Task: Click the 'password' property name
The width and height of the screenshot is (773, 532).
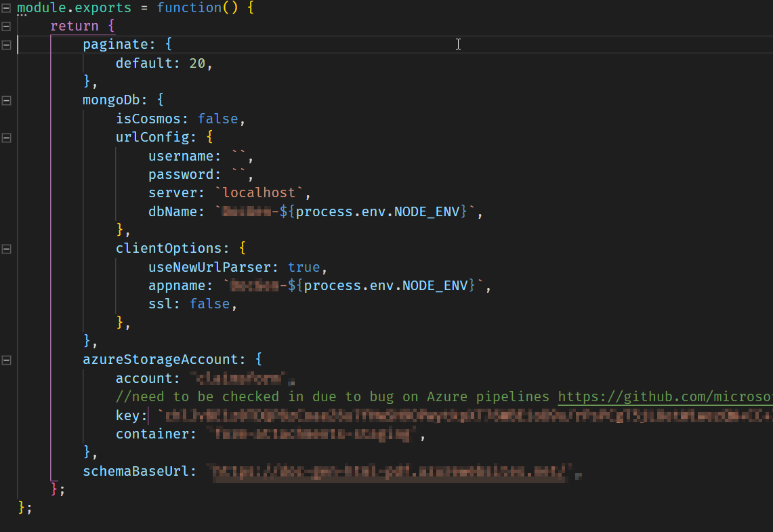Action: [181, 175]
